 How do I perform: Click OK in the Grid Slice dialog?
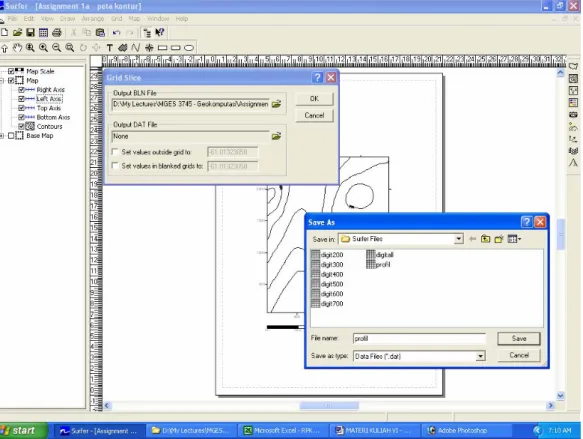[x=314, y=99]
